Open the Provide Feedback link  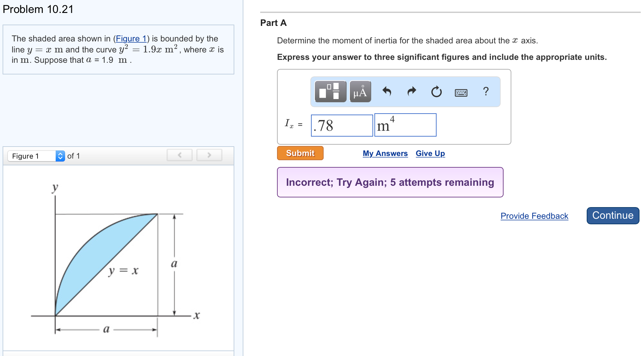coord(534,216)
